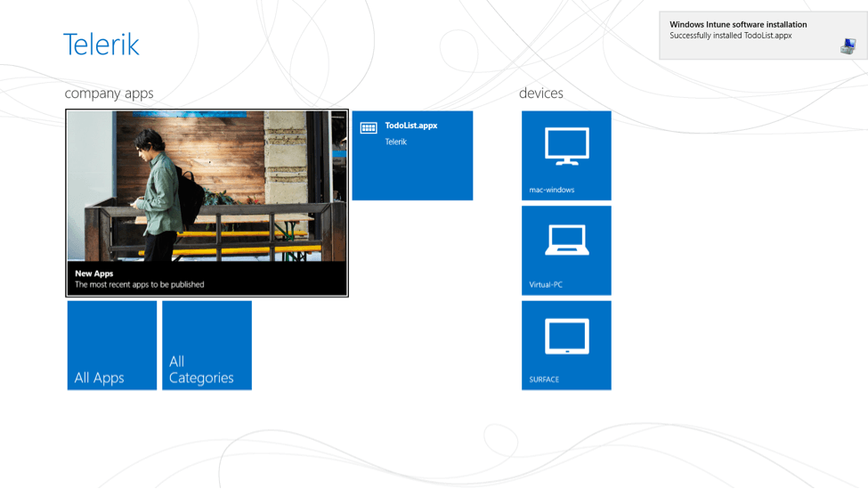The image size is (868, 489).
Task: Select the 'devices' section header
Action: [541, 94]
